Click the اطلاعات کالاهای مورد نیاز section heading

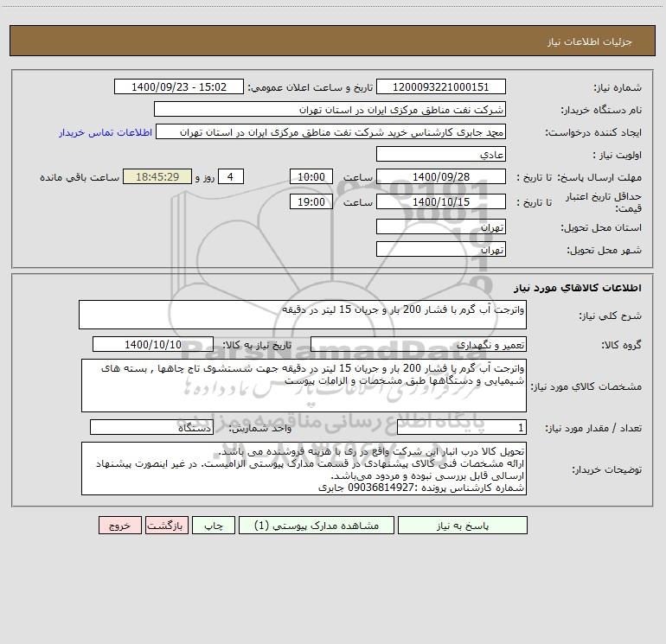578,288
